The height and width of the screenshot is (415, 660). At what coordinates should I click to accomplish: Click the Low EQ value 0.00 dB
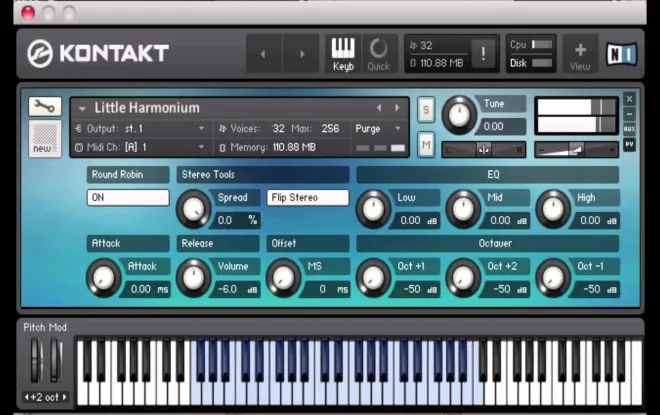pos(416,220)
